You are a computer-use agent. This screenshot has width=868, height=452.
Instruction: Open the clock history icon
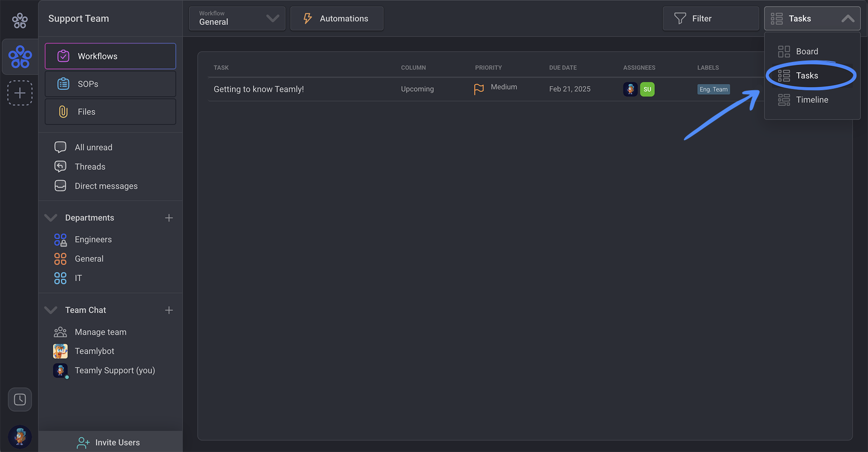pyautogui.click(x=20, y=400)
